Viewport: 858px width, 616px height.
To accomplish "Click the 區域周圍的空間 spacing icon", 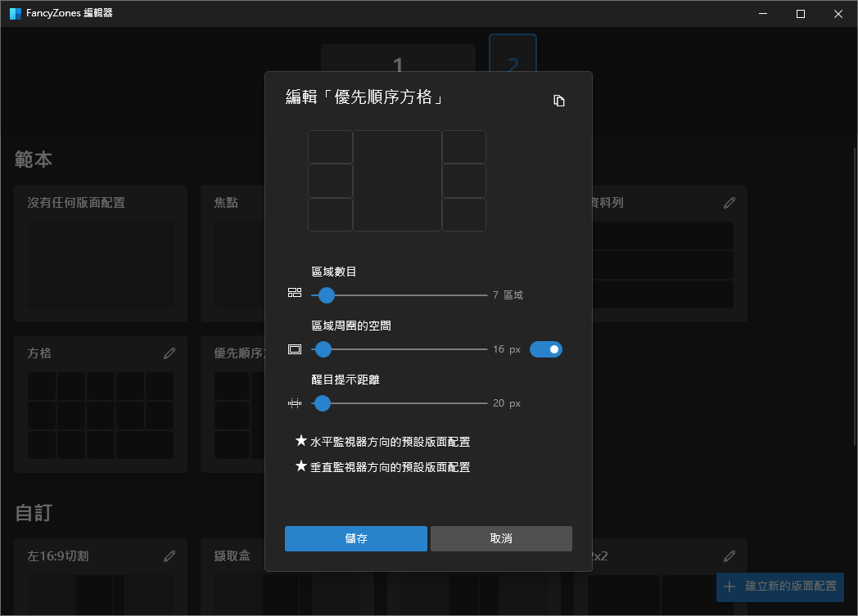I will click(295, 348).
